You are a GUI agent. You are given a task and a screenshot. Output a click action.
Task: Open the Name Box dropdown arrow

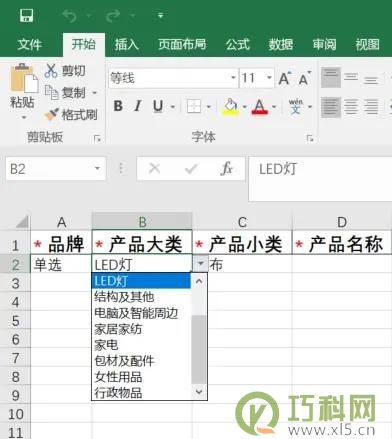coord(97,168)
